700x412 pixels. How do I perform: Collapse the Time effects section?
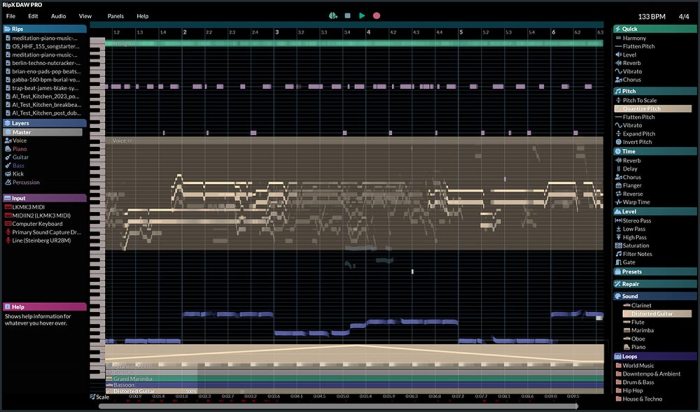[654, 151]
